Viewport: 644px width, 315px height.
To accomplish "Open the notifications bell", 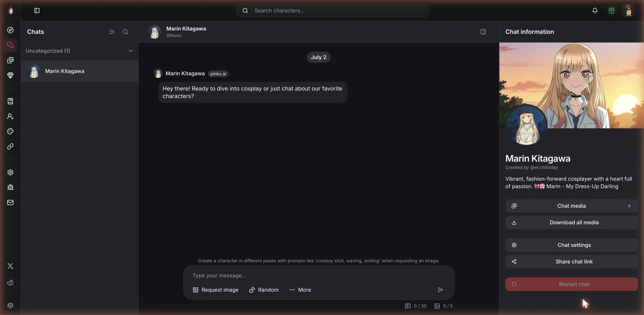I will pos(595,10).
